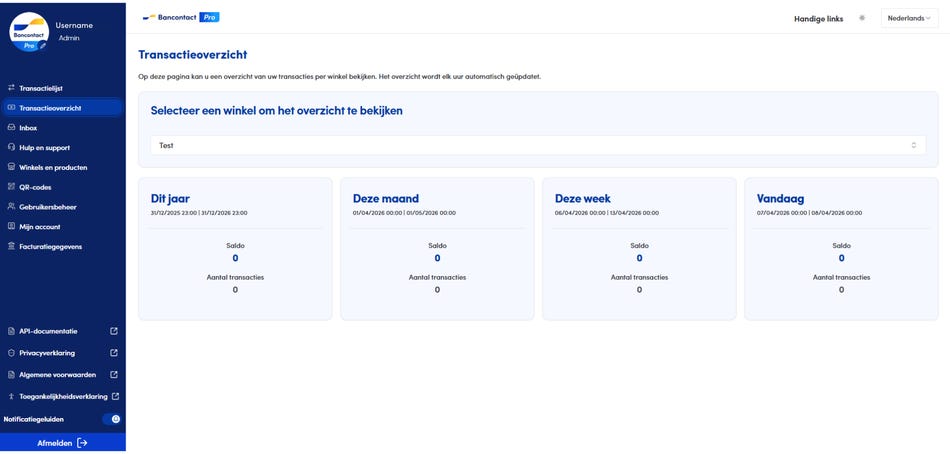Toggle the Notificatiegeluiden switch
The width and height of the screenshot is (950, 454).
pyautogui.click(x=111, y=419)
